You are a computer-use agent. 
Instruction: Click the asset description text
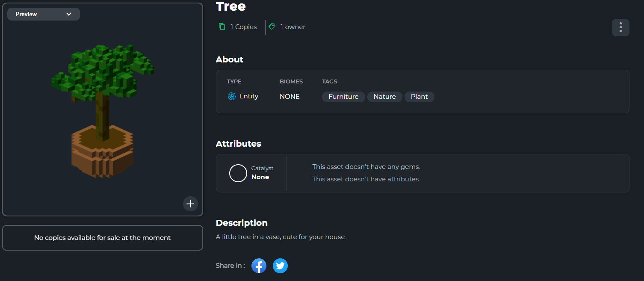pyautogui.click(x=281, y=237)
